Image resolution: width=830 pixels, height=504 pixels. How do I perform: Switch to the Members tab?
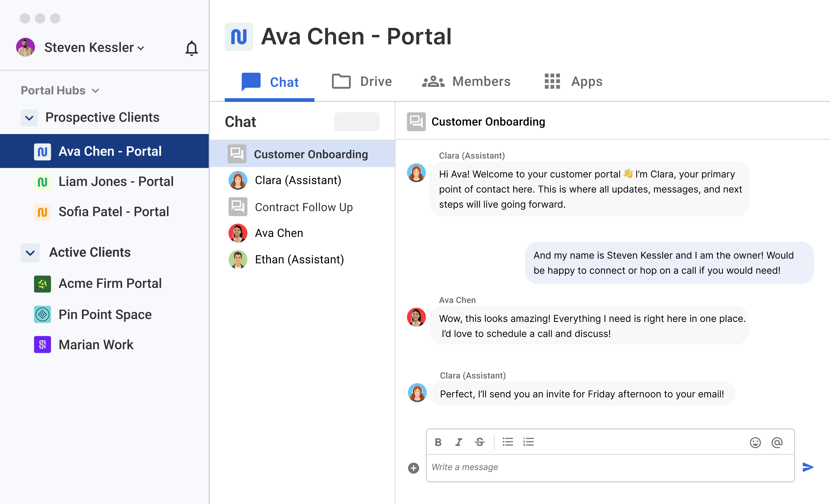(466, 81)
